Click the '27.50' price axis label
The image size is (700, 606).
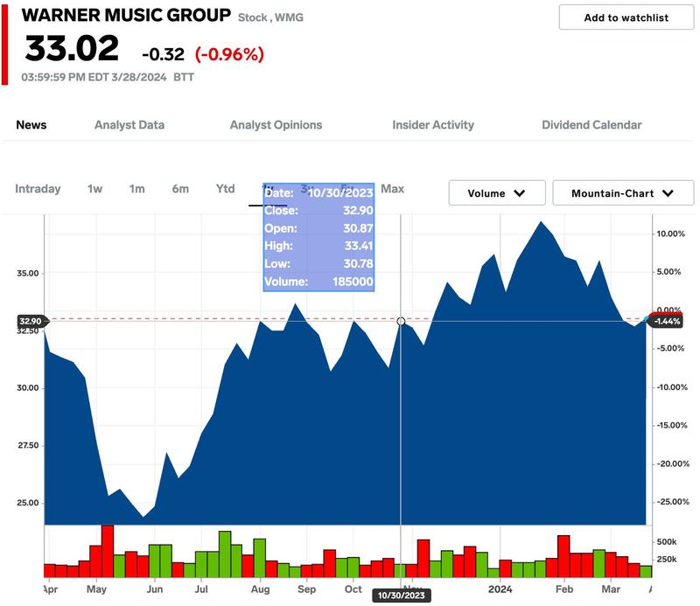coord(28,445)
